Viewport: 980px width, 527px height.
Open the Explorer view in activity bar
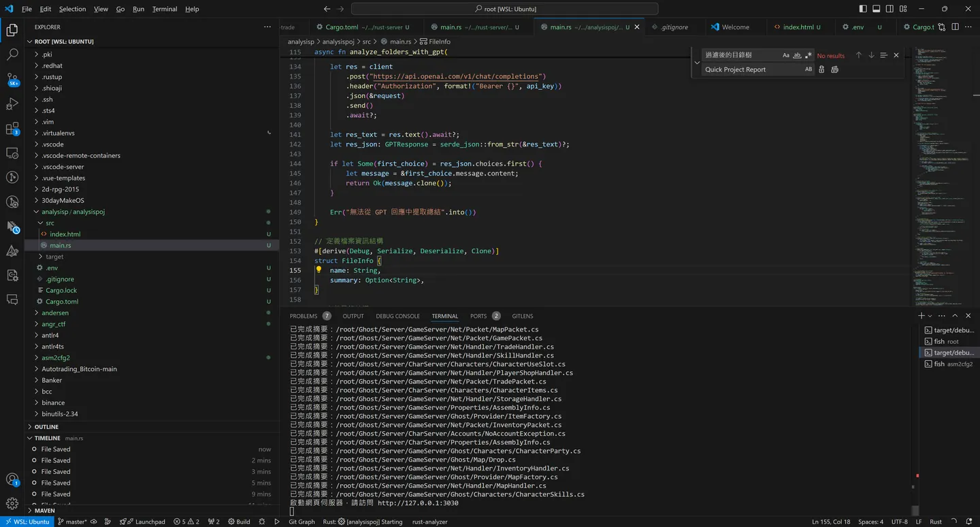pos(12,31)
